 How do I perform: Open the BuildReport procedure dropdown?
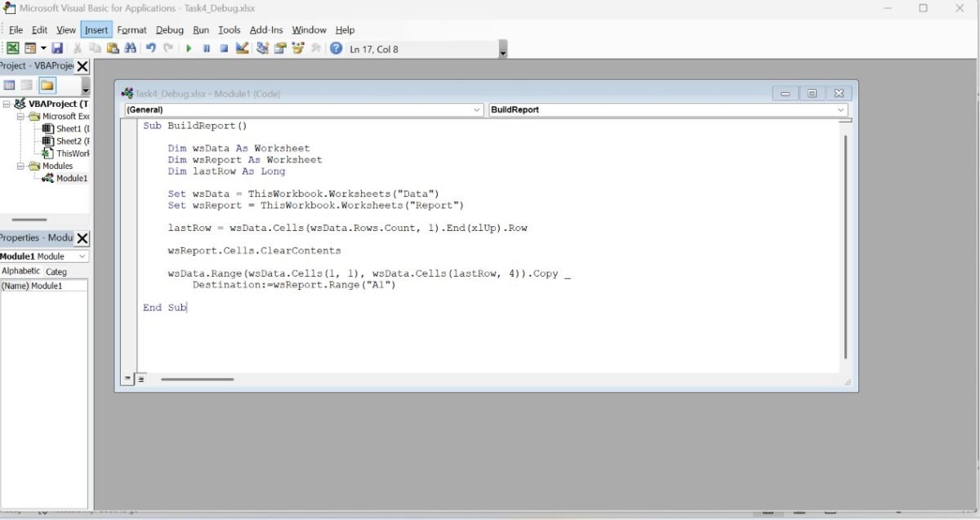point(668,109)
